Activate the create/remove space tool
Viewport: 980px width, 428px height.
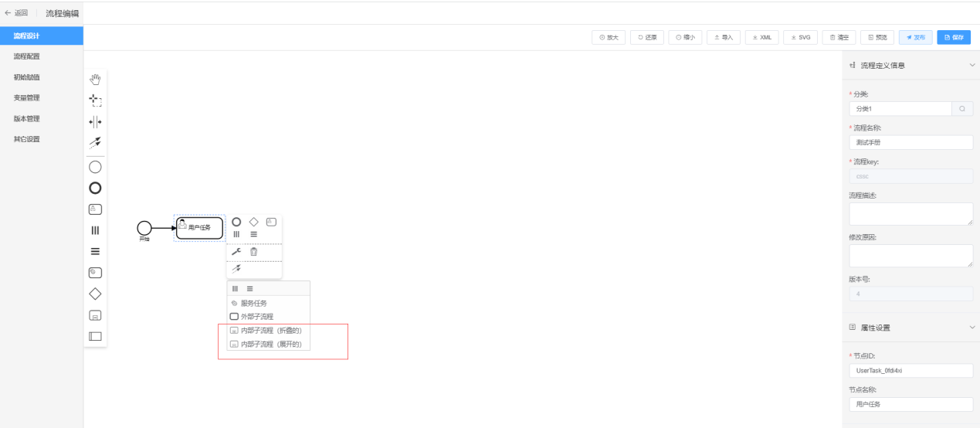click(x=96, y=121)
